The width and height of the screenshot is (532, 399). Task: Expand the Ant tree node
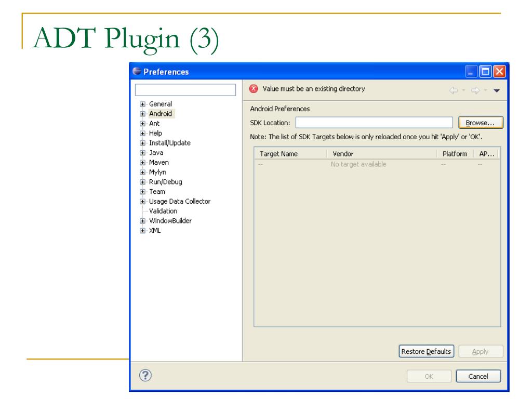[142, 124]
